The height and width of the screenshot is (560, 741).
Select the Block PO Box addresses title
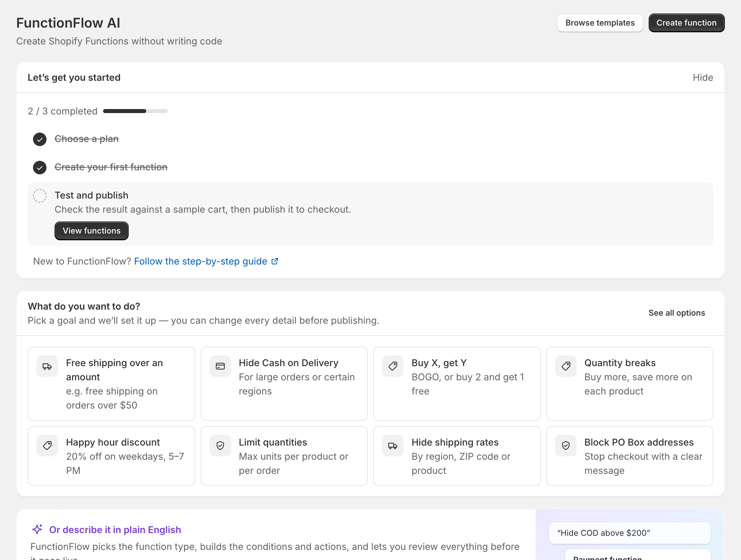(639, 442)
